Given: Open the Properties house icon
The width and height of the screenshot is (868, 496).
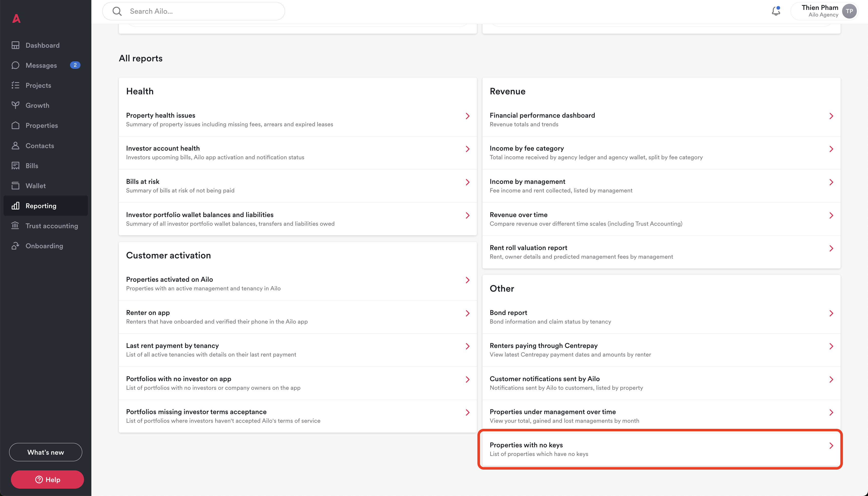Looking at the screenshot, I should pos(15,125).
